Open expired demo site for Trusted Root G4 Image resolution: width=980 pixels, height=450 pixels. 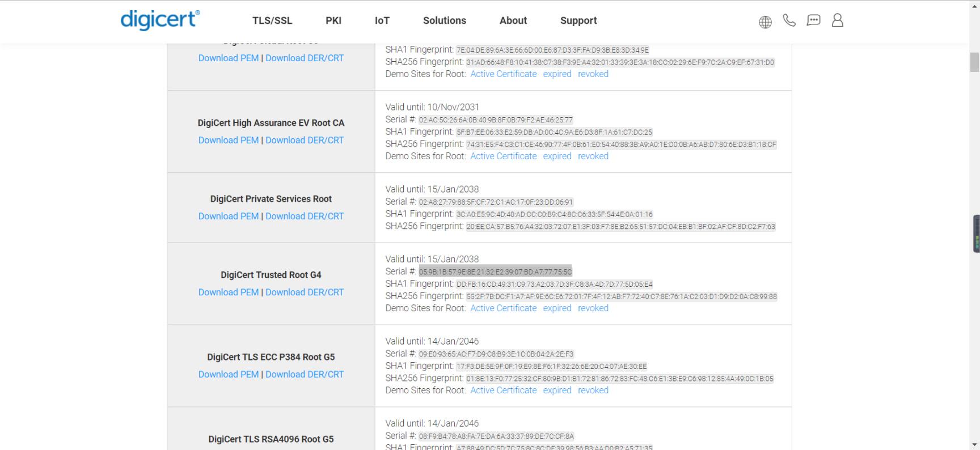coord(557,308)
